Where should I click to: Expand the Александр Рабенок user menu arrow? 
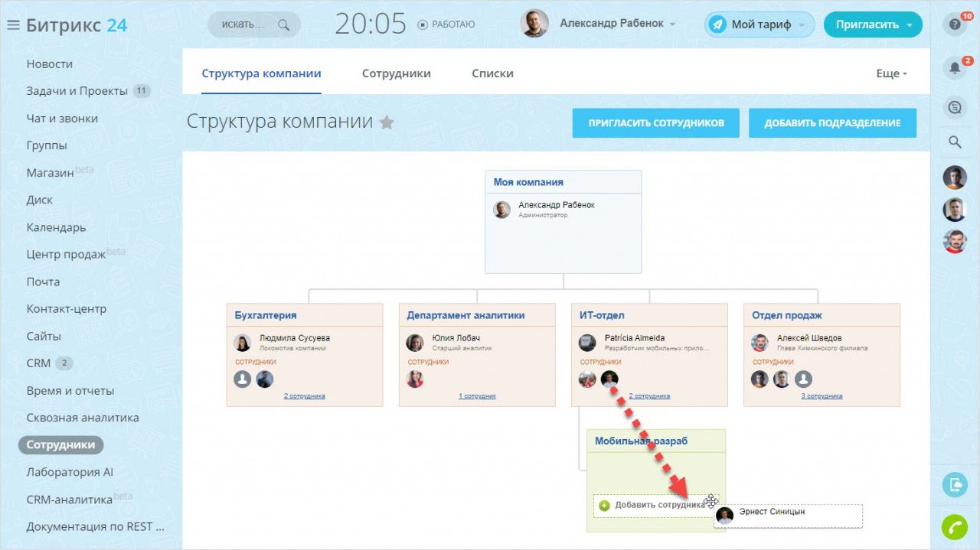[672, 24]
